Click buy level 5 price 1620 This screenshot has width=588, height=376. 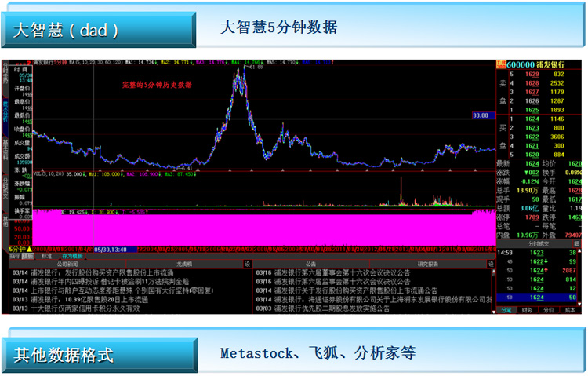[x=532, y=155]
